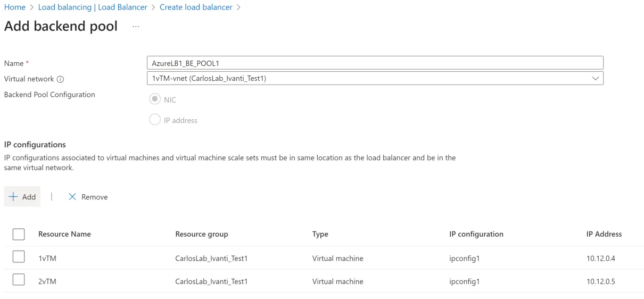The height and width of the screenshot is (299, 644).
Task: Click the X icon of Remove
Action: pyautogui.click(x=72, y=197)
